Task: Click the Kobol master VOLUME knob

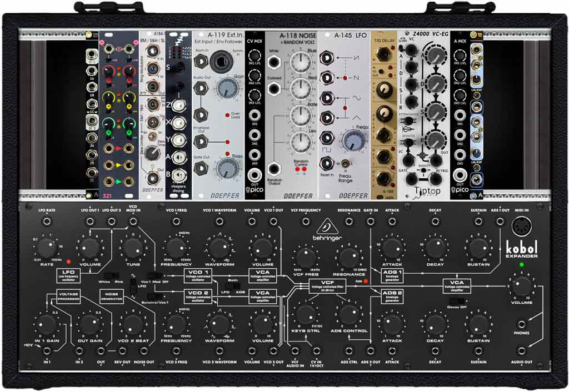Action: point(521,287)
